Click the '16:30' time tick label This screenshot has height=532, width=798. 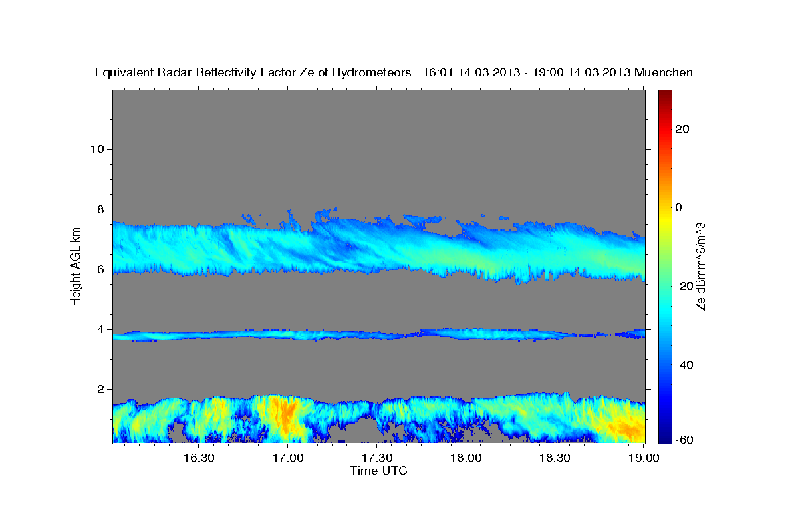coord(199,458)
